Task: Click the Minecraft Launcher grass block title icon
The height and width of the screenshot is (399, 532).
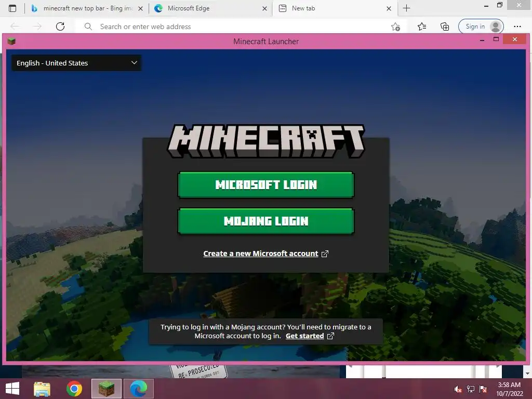Action: pos(11,42)
